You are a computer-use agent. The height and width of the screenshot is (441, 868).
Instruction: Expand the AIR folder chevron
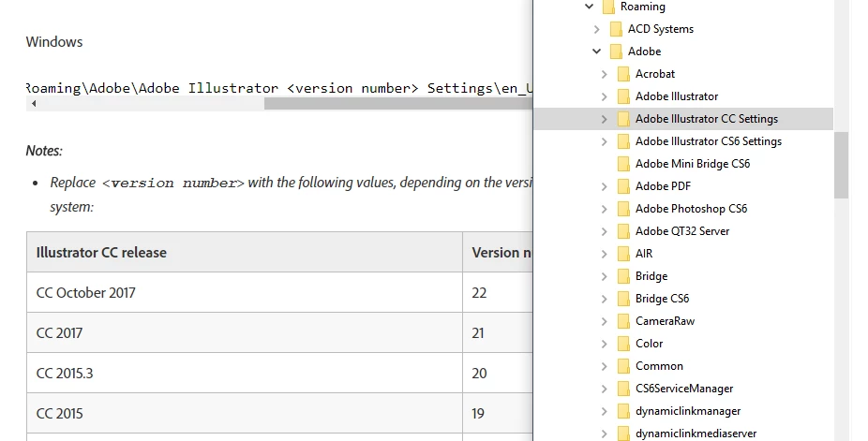tap(605, 255)
